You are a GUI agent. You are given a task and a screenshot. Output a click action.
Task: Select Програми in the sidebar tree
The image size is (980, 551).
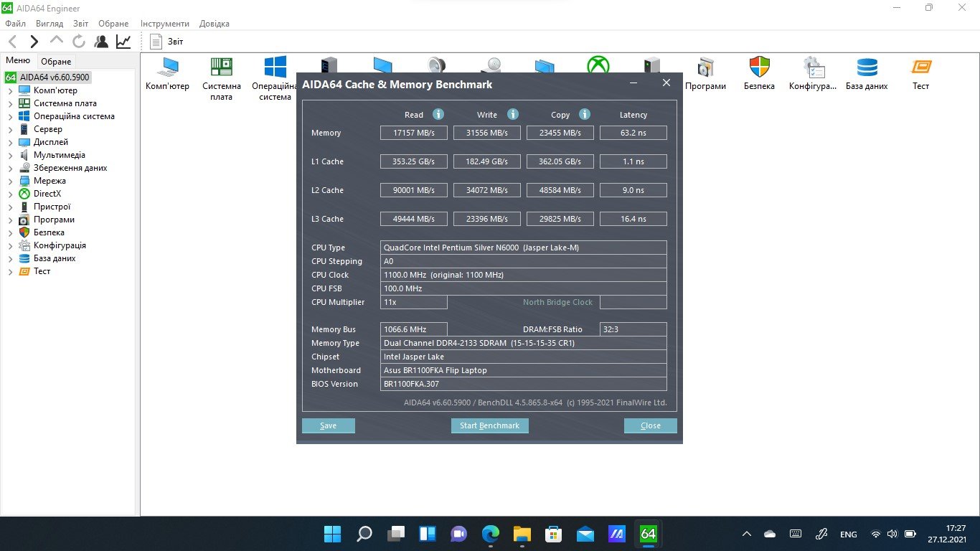pos(54,220)
